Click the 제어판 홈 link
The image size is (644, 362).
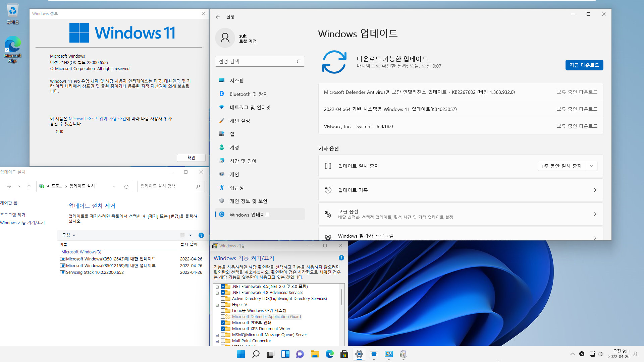click(x=9, y=203)
